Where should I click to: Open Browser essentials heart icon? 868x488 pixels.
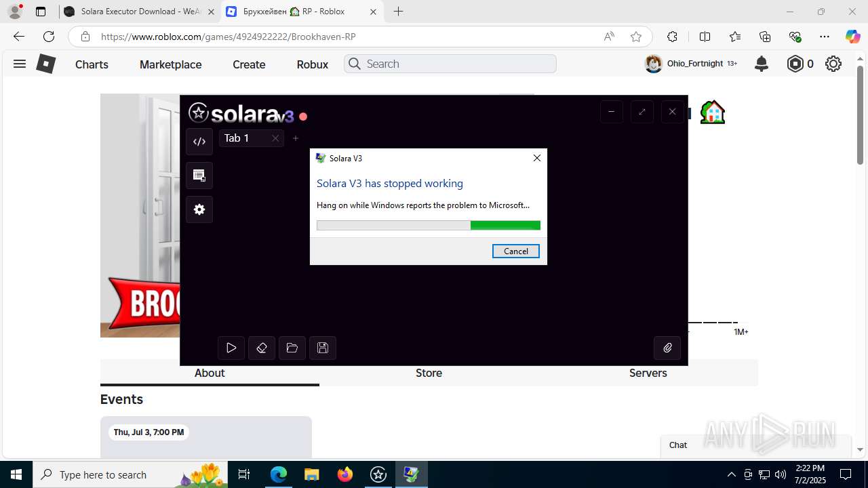pyautogui.click(x=795, y=37)
